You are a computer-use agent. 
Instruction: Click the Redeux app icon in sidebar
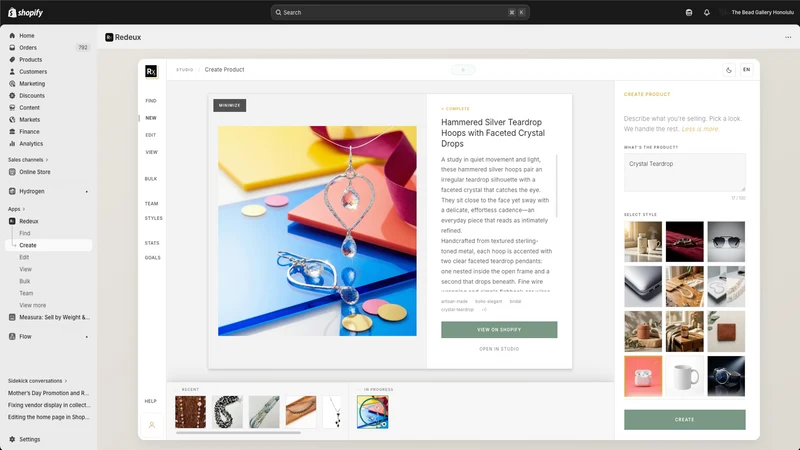(12, 221)
